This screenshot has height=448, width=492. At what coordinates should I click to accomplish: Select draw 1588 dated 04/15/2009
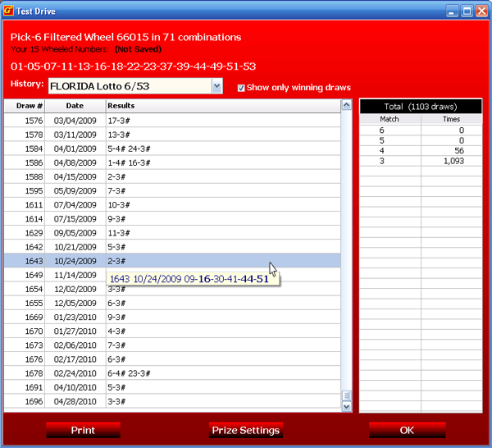pos(172,176)
